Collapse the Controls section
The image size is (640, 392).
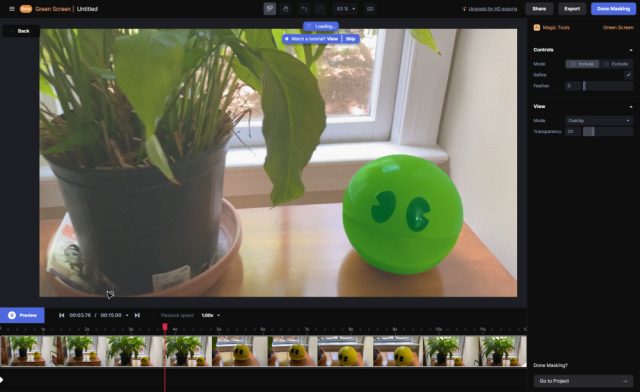coord(631,50)
